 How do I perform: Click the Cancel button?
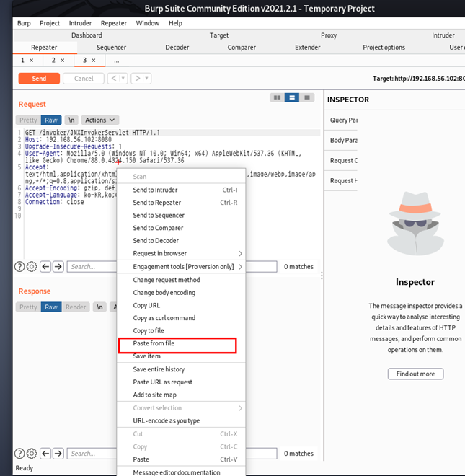point(84,79)
